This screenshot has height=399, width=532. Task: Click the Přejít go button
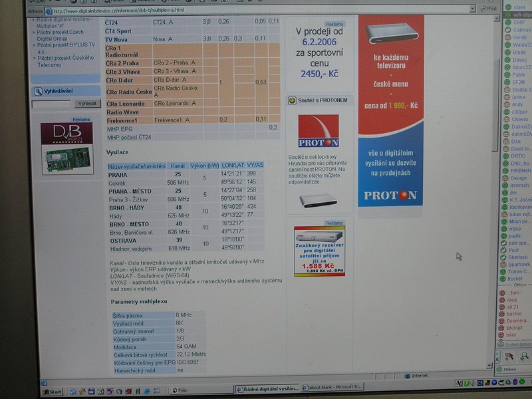click(490, 9)
